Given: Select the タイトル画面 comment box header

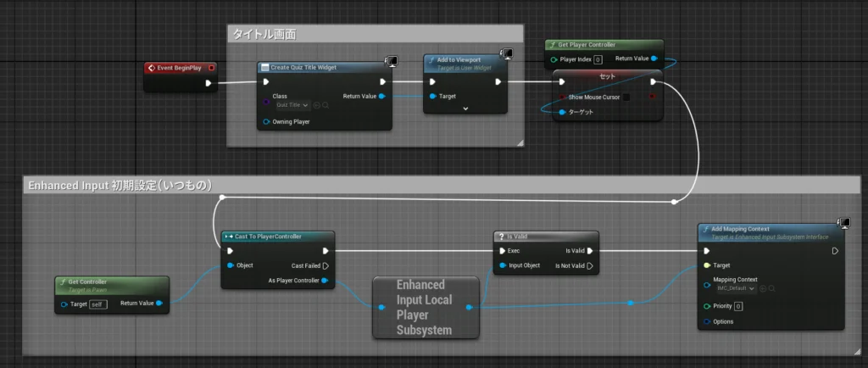Looking at the screenshot, I should pyautogui.click(x=373, y=34).
